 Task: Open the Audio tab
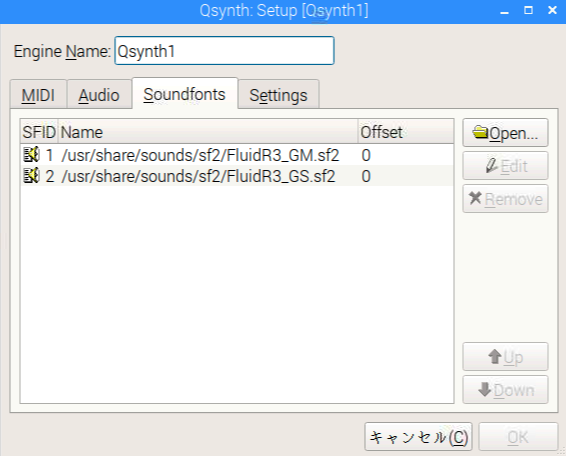coord(99,95)
